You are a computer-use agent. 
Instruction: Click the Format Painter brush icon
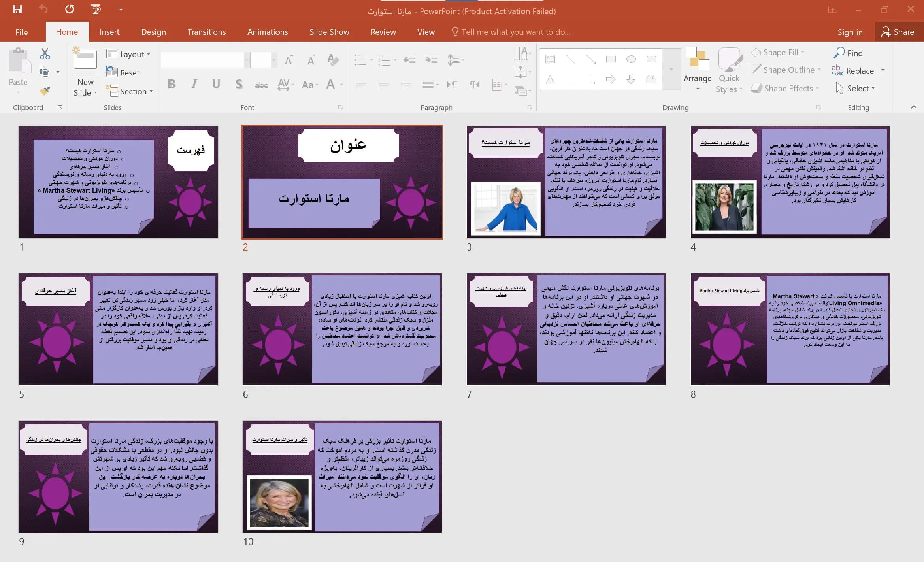coord(45,91)
